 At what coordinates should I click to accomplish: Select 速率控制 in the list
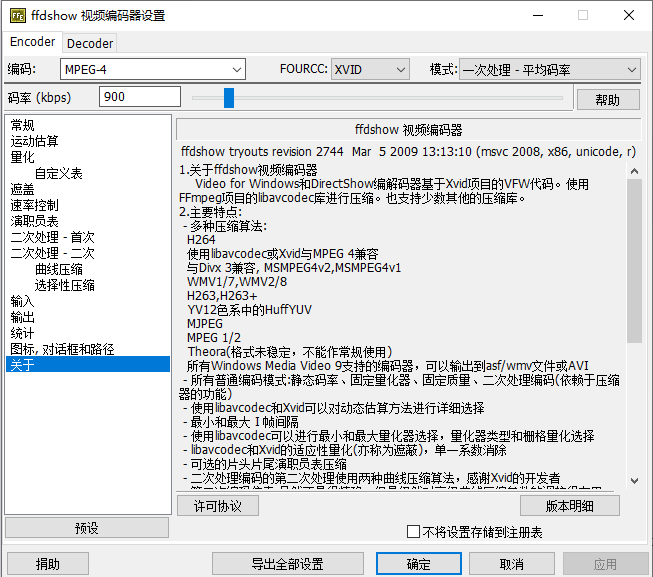coord(34,205)
